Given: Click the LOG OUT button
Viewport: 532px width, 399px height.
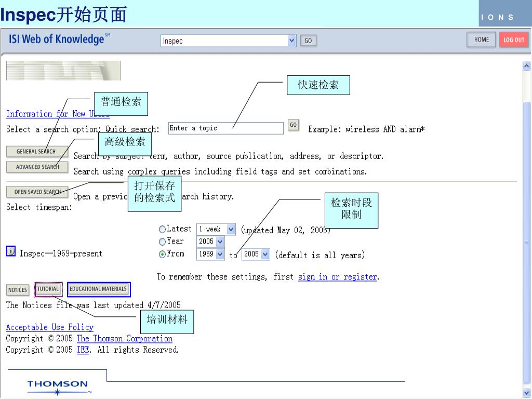Looking at the screenshot, I should pyautogui.click(x=514, y=39).
